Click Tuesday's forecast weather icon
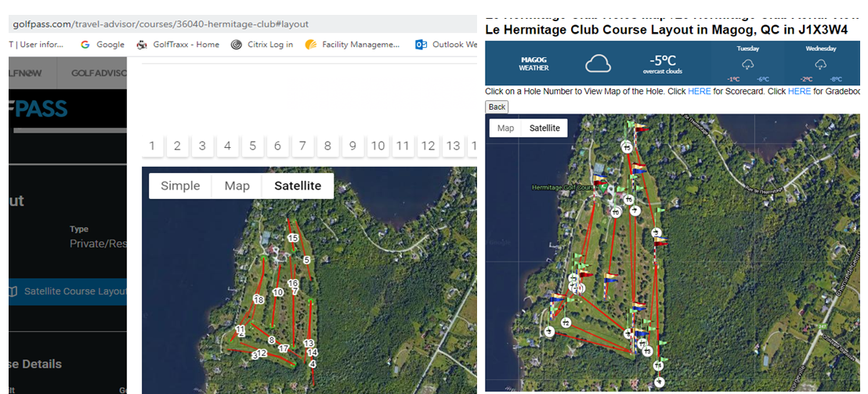Image resolution: width=868 pixels, height=394 pixels. 747,64
